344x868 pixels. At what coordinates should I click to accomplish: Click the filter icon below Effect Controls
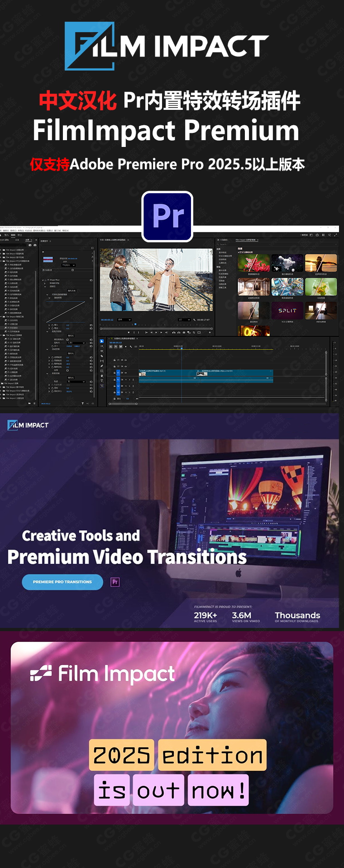pos(82,403)
